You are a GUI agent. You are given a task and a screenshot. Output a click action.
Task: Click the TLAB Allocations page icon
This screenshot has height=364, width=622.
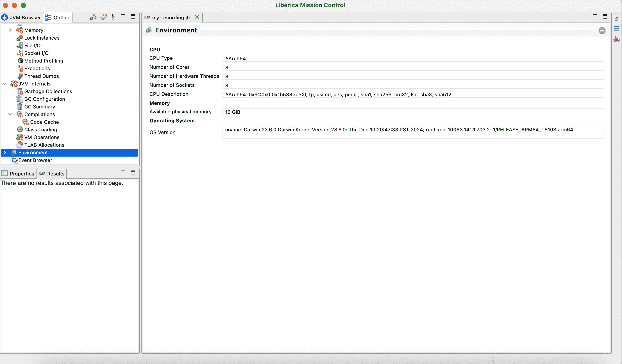(x=20, y=145)
